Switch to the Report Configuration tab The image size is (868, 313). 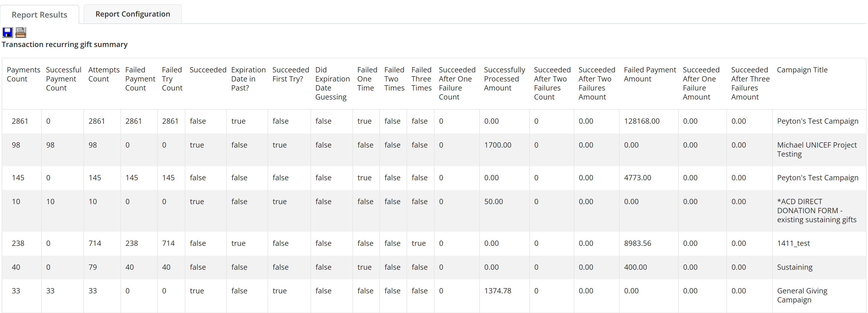[133, 14]
